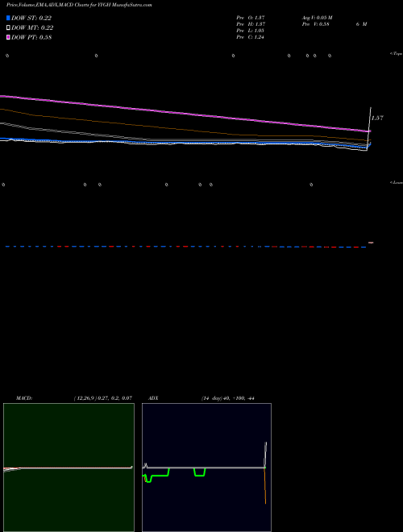Open the MACD indicator chart panel
Image resolution: width=403 pixels, height=532 pixels.
click(x=69, y=468)
